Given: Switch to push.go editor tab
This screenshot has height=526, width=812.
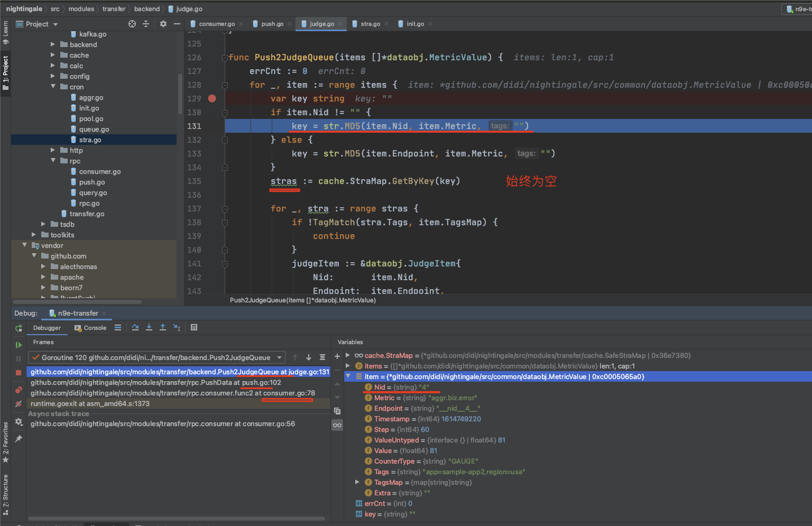Looking at the screenshot, I should 272,24.
